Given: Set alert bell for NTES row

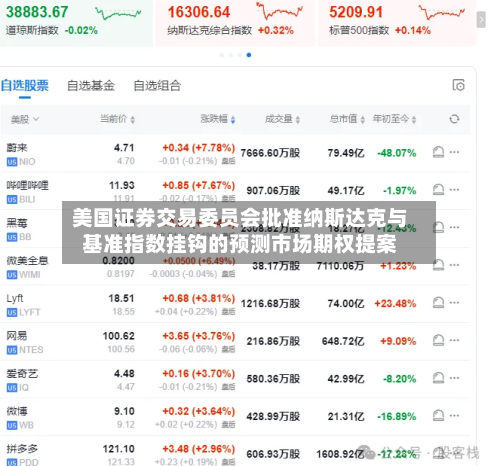Looking at the screenshot, I should pos(438,341).
